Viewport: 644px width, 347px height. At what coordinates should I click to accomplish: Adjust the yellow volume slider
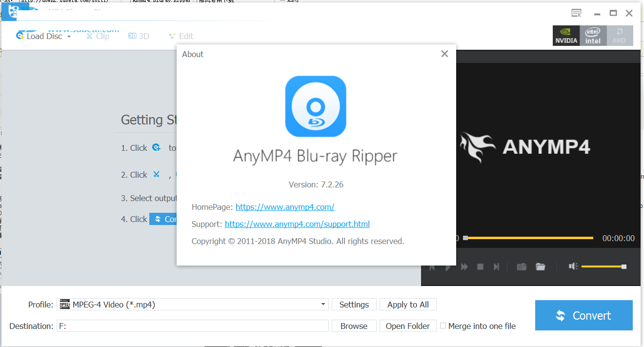pos(604,266)
